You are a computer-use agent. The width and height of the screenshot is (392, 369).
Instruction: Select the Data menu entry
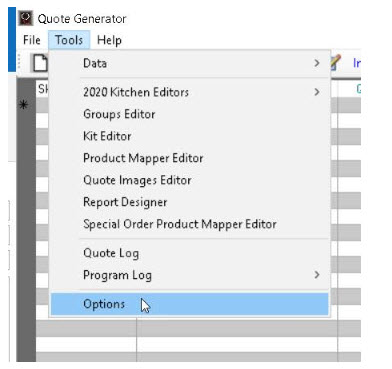[189, 63]
